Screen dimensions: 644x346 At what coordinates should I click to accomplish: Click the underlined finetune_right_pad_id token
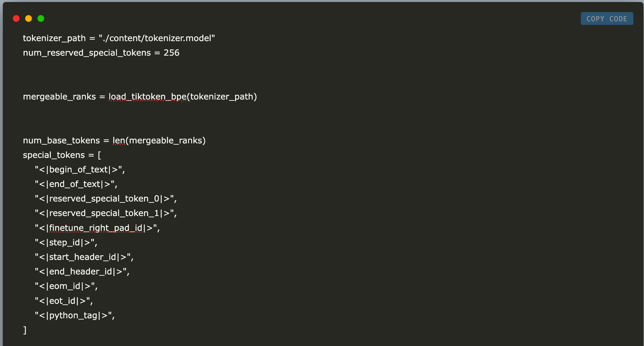[96, 228]
